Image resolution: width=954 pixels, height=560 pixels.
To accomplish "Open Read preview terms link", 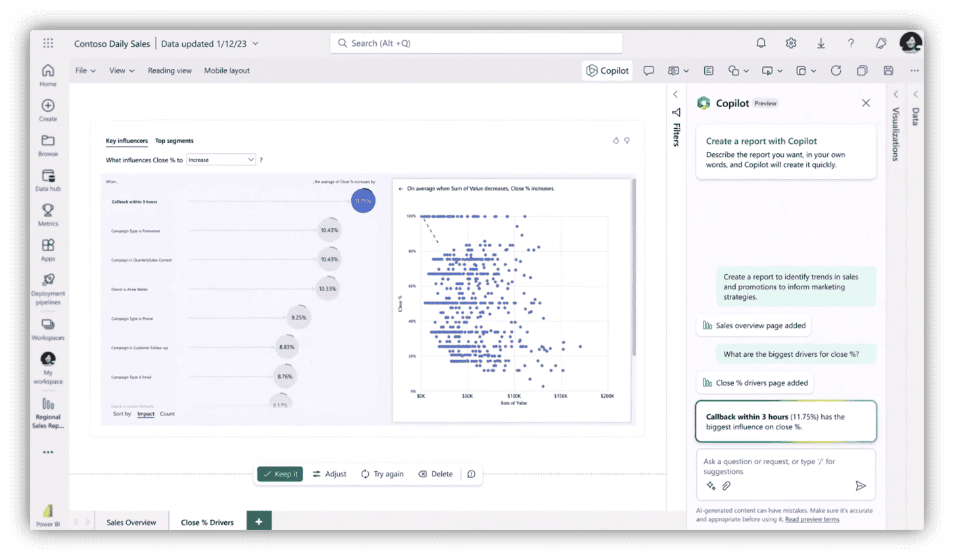I will click(812, 519).
